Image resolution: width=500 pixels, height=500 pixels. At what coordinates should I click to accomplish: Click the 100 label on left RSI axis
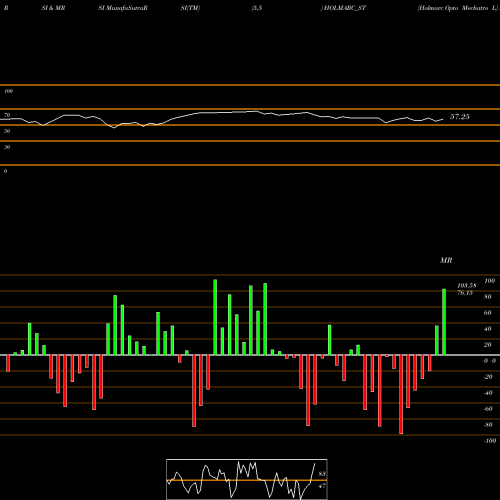point(8,91)
